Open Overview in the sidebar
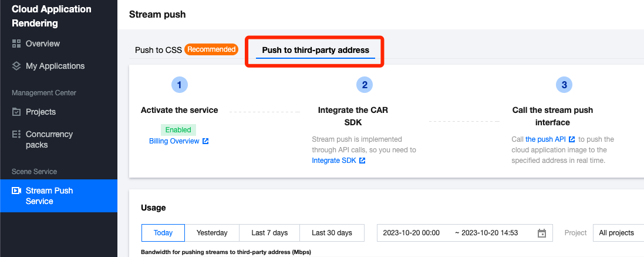Screen dimensions: 644x257 (x=43, y=44)
